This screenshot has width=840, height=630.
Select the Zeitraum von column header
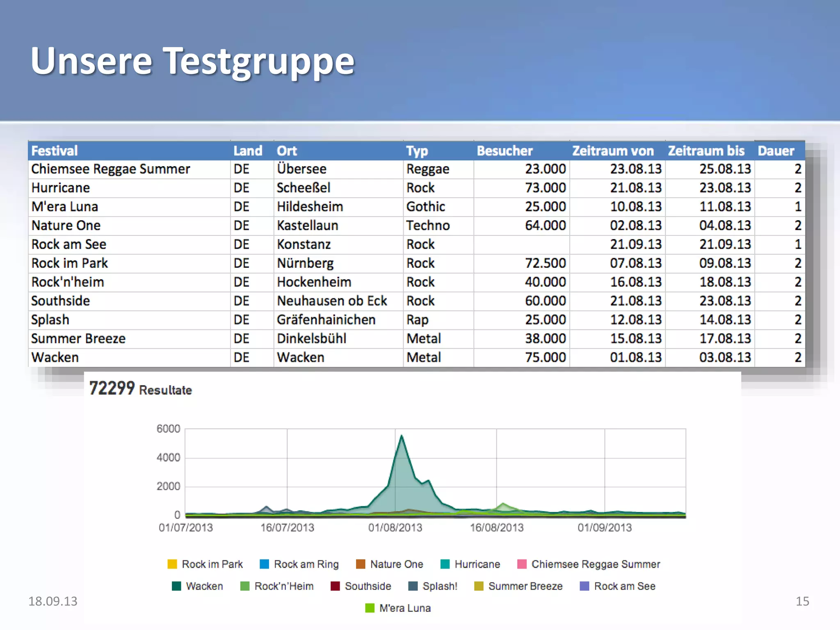click(x=617, y=151)
